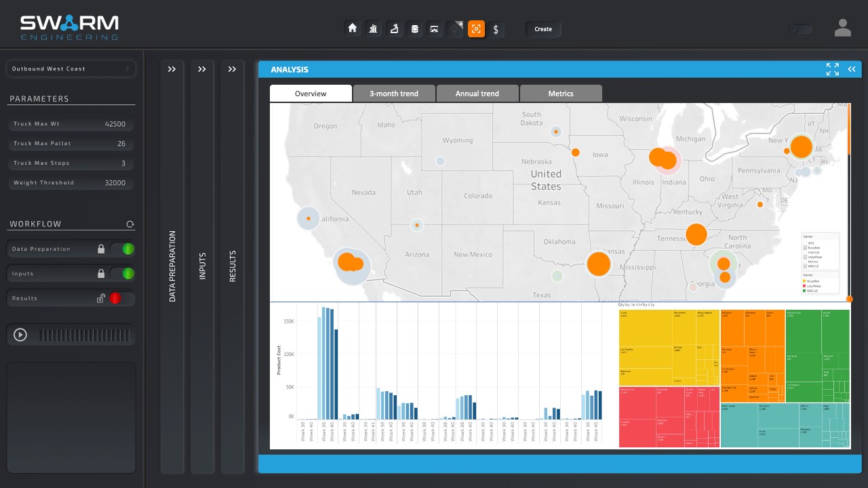Check the Internal carrier checkbox
The width and height of the screenshot is (868, 488).
[x=805, y=252]
